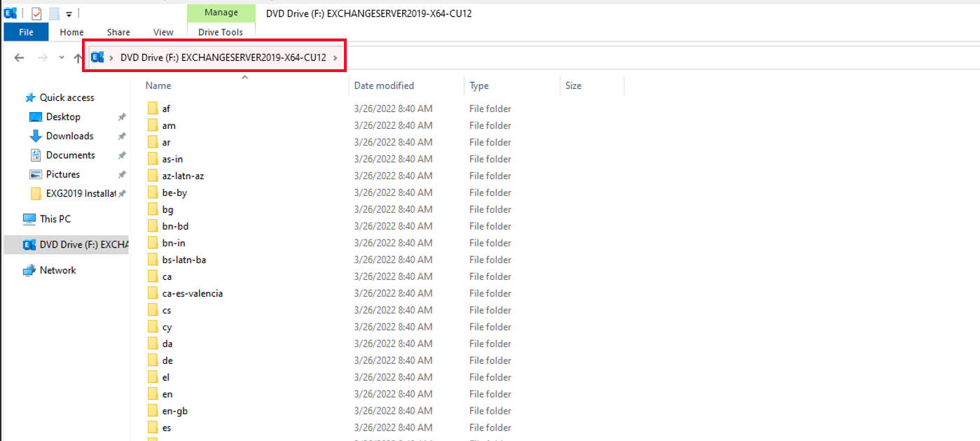Expand the breadcrumb chevron after the drive name
This screenshot has height=441, width=980.
(335, 57)
